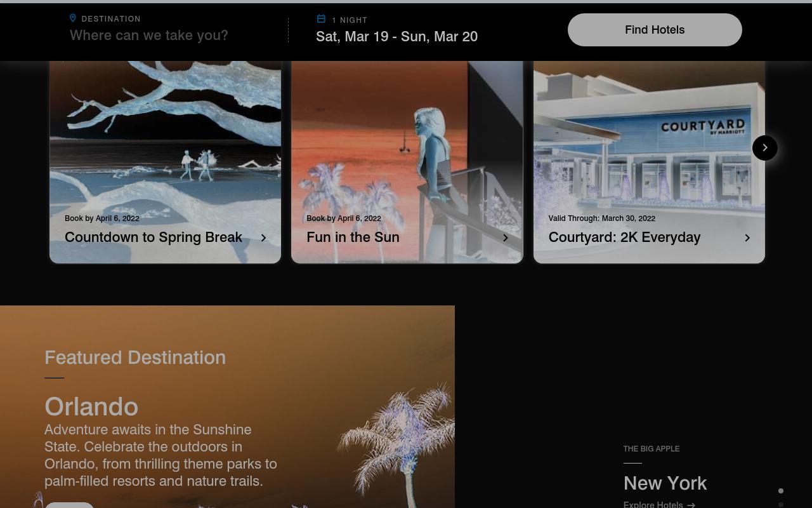The image size is (812, 508).
Task: Advance the deals carousel with the next arrow
Action: tap(765, 148)
